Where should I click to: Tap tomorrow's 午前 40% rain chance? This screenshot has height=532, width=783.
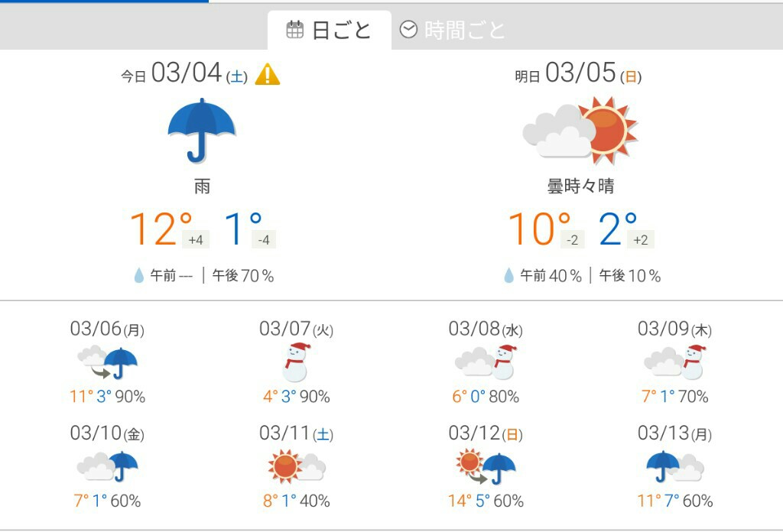click(551, 275)
